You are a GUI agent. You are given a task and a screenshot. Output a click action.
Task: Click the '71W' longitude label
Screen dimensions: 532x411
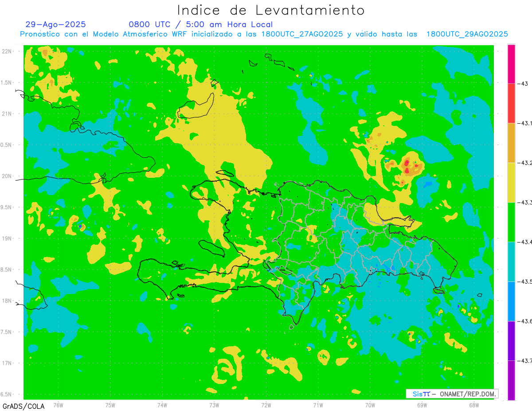click(x=318, y=405)
